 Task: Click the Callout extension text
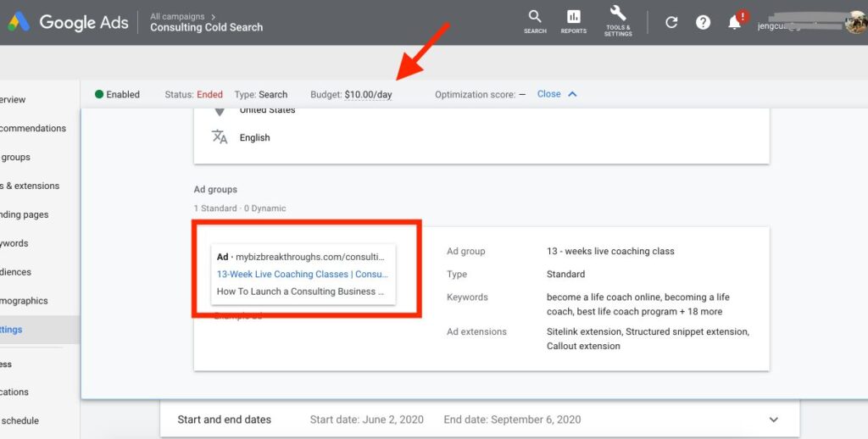tap(583, 346)
